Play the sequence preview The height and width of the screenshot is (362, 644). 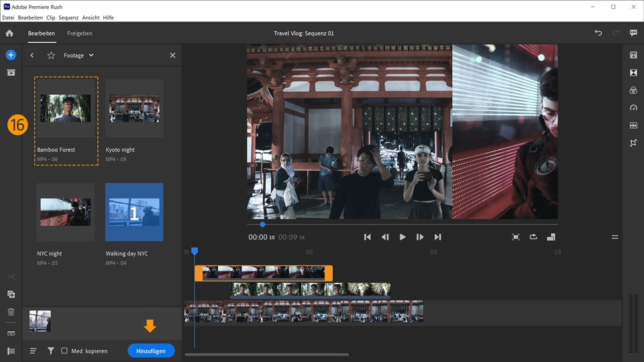[x=402, y=237]
